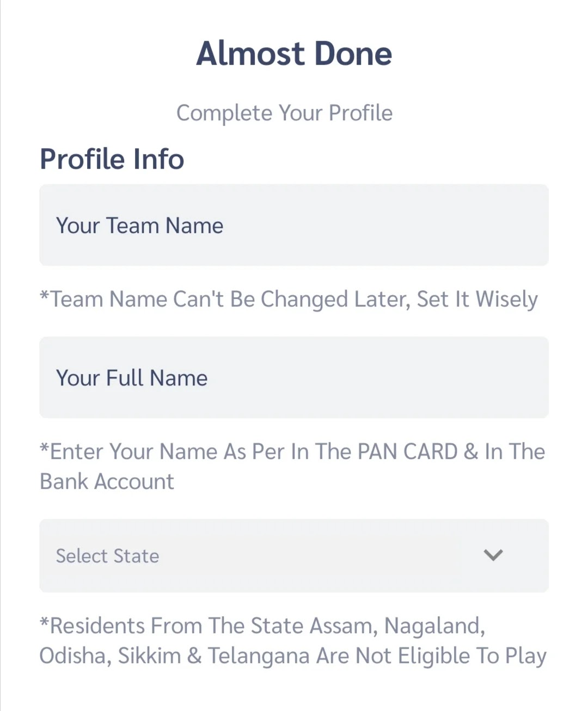The height and width of the screenshot is (711, 588).
Task: Click the Complete Your Profile subtitle
Action: point(284,113)
